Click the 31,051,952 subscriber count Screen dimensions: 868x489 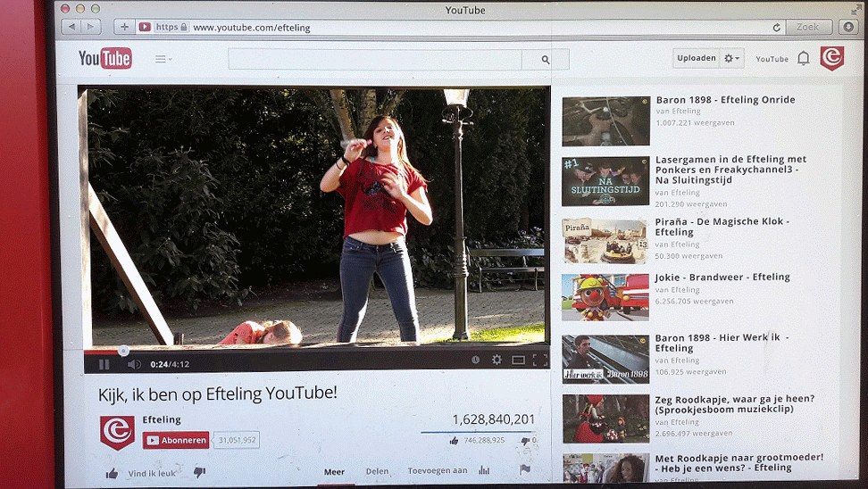(x=237, y=440)
